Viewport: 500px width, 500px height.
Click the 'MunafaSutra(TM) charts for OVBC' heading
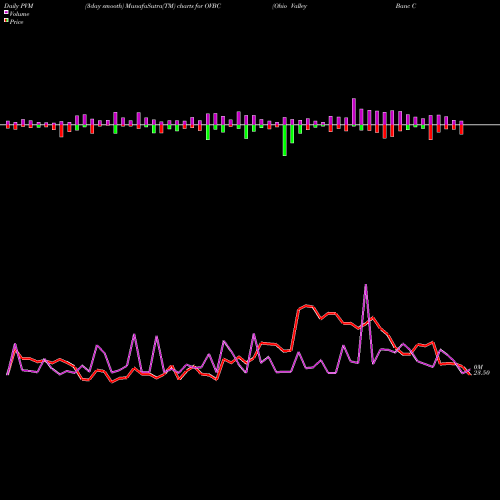(173, 6)
